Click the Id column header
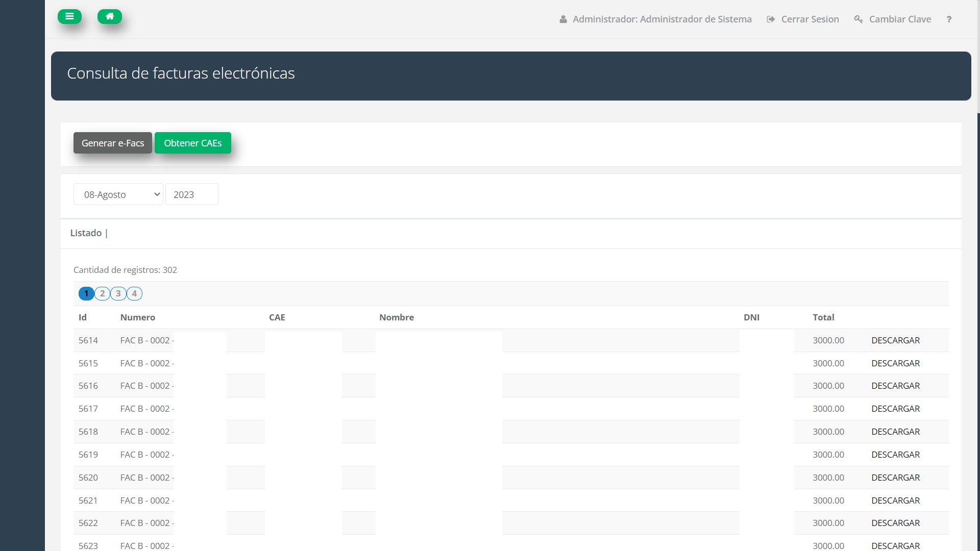Viewport: 980px width, 551px height. pyautogui.click(x=83, y=317)
